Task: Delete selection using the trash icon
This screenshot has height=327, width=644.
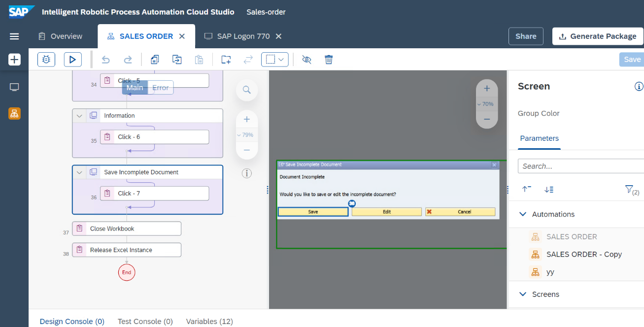Action: 329,60
